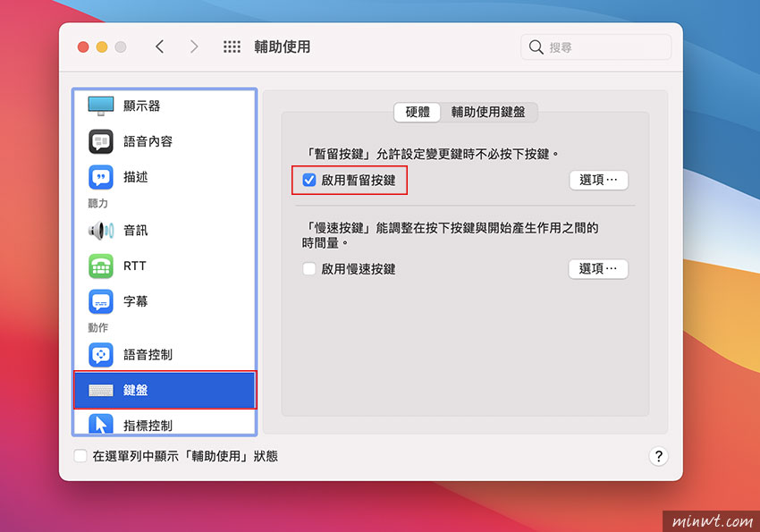Uncheck 啟用暫留按鍵 (Sticky Keys) checkbox

[x=309, y=181]
